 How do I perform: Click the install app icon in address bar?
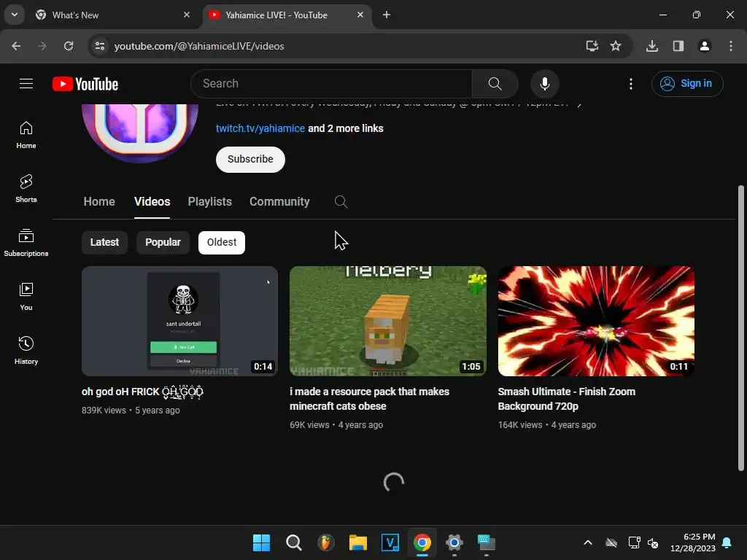point(592,46)
